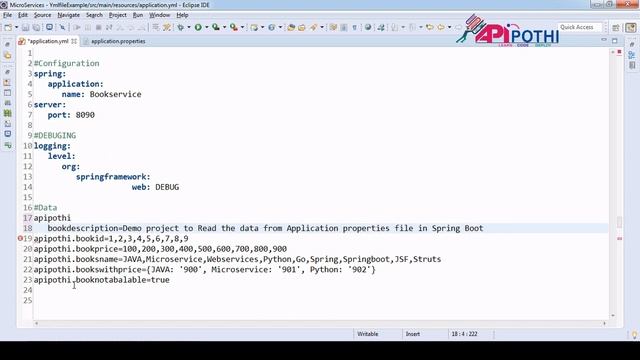The image size is (640, 360).
Task: Toggle Skip All Breakpoints in toolbar
Action: tap(62, 27)
